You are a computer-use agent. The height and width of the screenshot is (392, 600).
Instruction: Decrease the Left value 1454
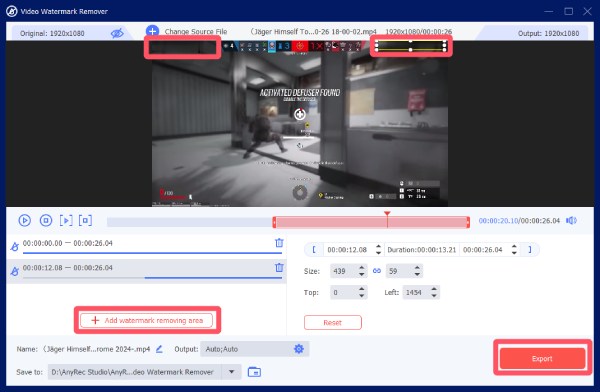(x=434, y=296)
